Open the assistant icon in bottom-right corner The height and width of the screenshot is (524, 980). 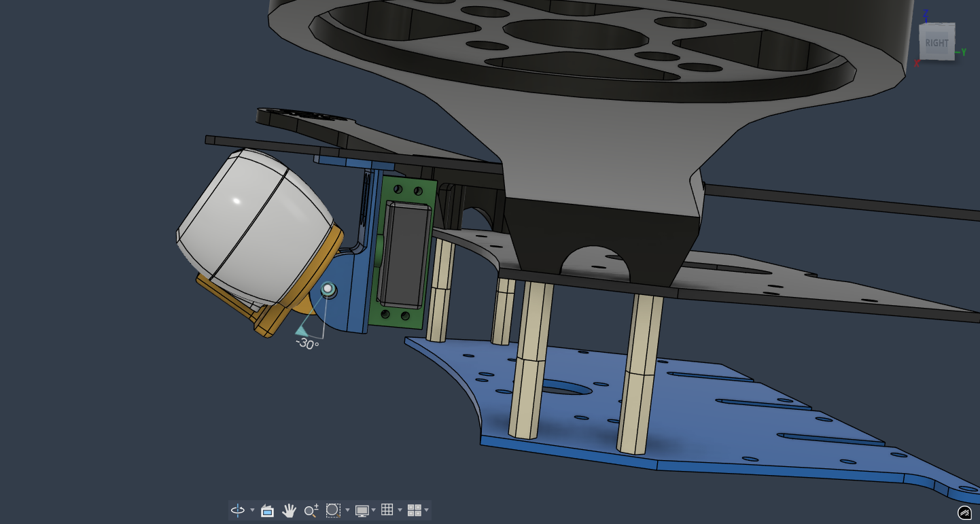[x=964, y=512]
